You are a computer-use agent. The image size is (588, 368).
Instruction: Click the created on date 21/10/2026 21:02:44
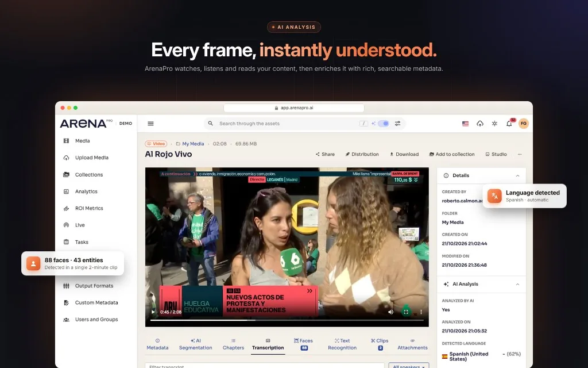click(464, 244)
